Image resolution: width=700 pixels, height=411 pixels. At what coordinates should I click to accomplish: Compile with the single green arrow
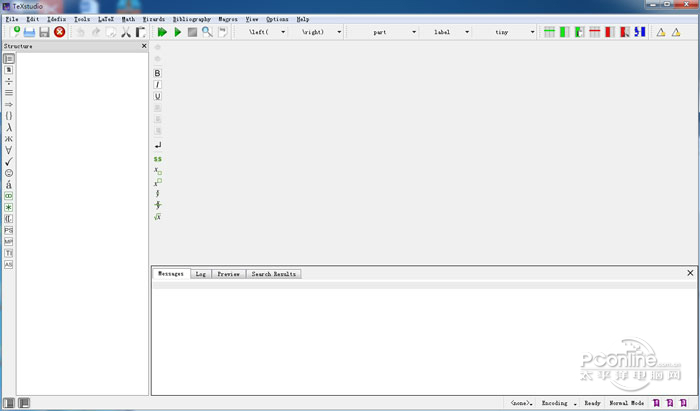click(x=178, y=32)
